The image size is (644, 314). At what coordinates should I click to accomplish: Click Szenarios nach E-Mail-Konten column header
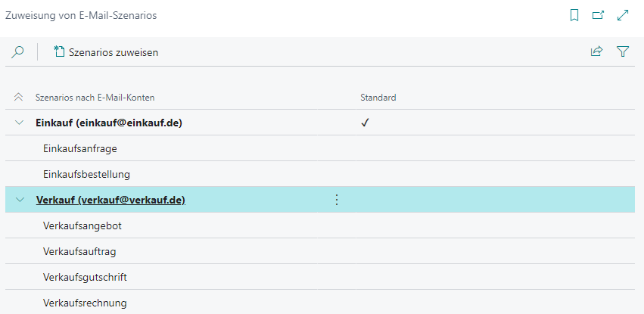click(x=95, y=98)
